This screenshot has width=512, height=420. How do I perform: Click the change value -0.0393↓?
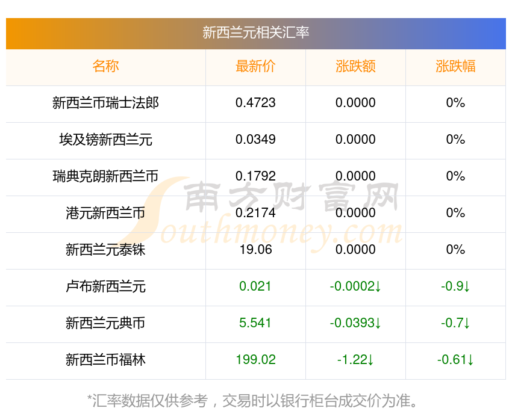[x=355, y=323]
